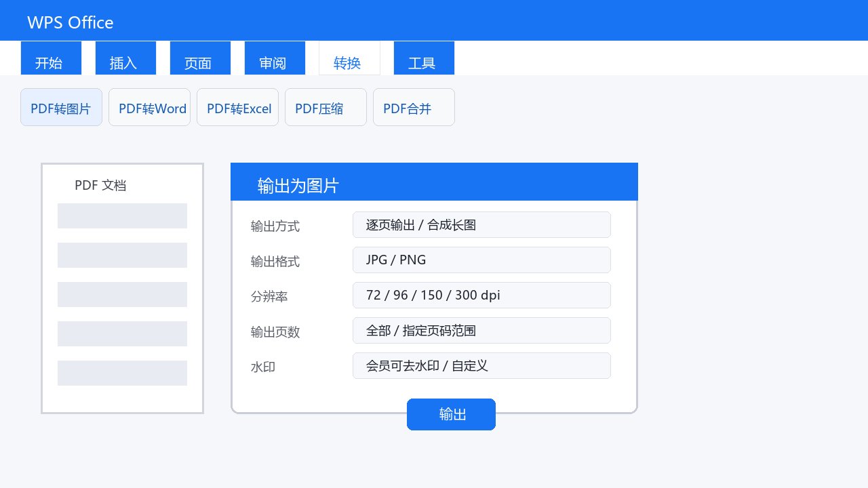Open 分辨率 field with dpi values
This screenshot has height=488, width=868.
[x=481, y=295]
